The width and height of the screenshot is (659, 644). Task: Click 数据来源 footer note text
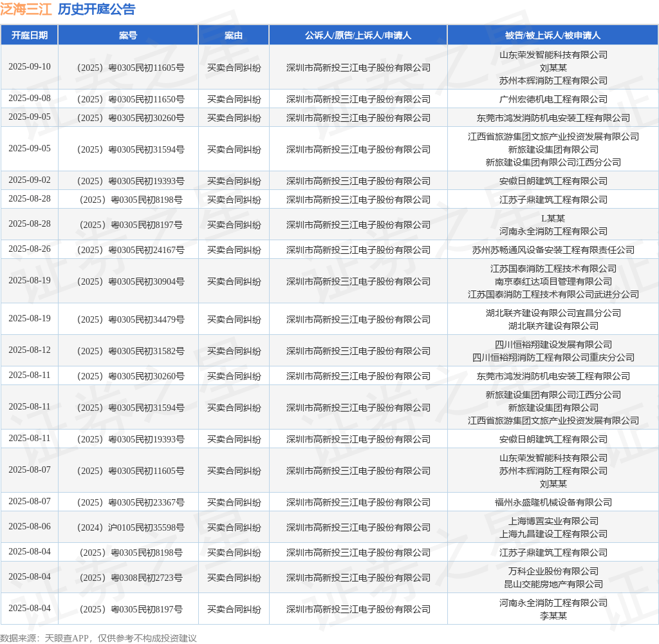[x=98, y=638]
